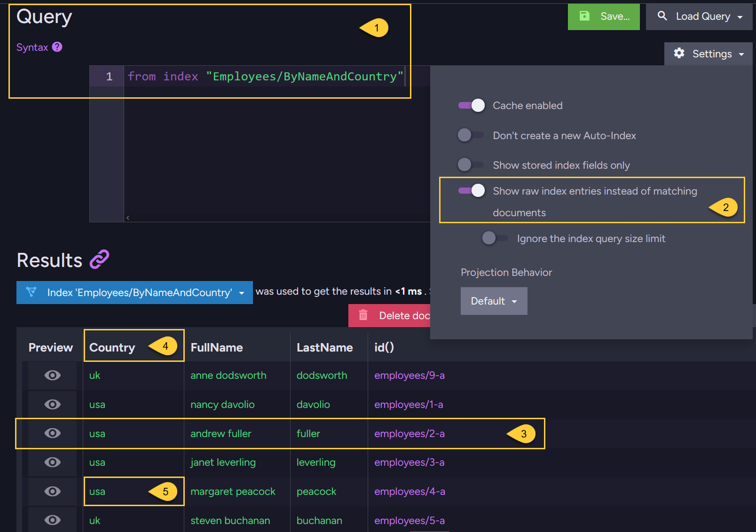Turn off Show raw index entries toggle
Image resolution: width=756 pixels, height=532 pixels.
point(472,190)
